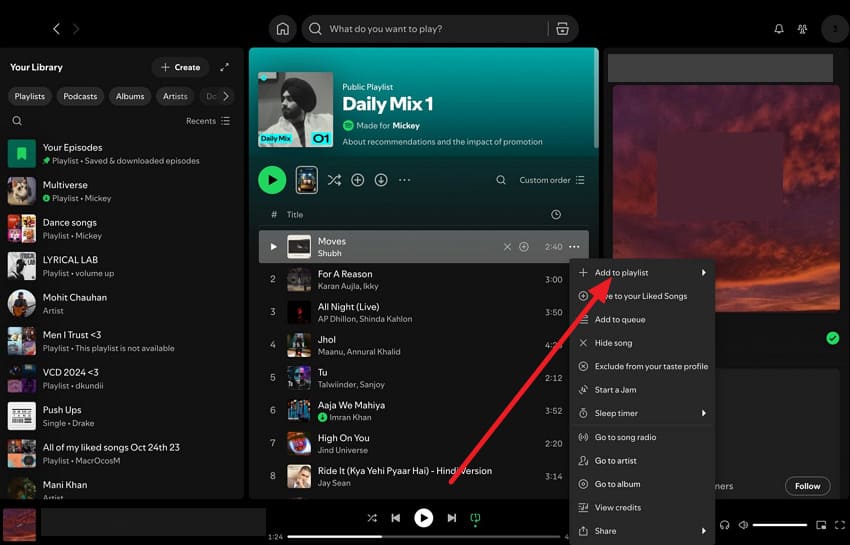The height and width of the screenshot is (545, 850).
Task: Open the Dance songs playlist
Action: coord(123,229)
